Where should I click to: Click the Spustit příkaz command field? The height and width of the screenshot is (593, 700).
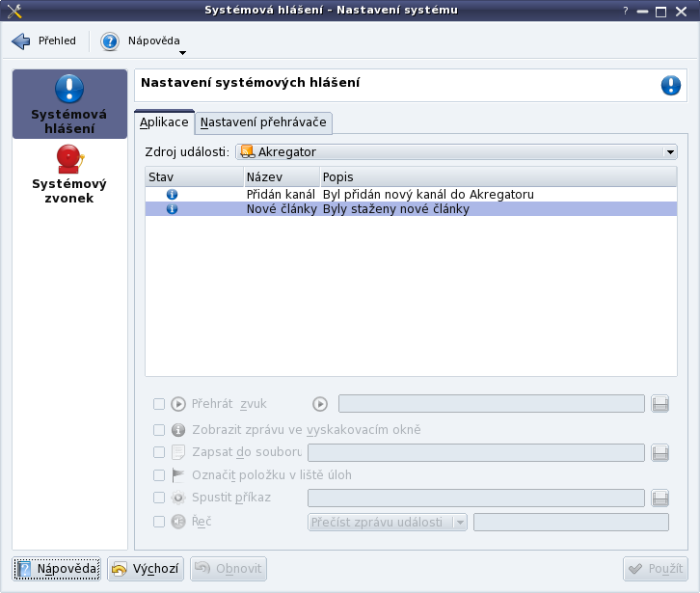tap(476, 498)
